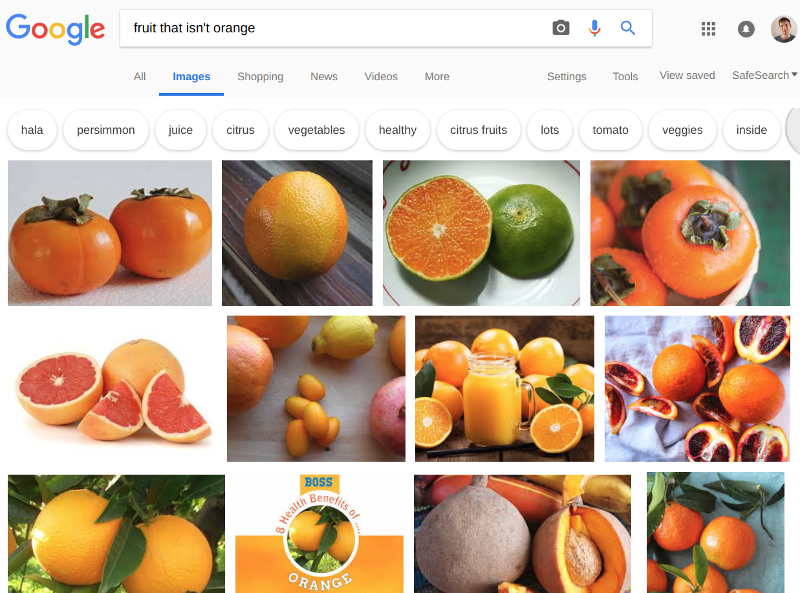Apply the tomato filter chip
Image resolution: width=800 pixels, height=593 pixels.
pyautogui.click(x=610, y=130)
